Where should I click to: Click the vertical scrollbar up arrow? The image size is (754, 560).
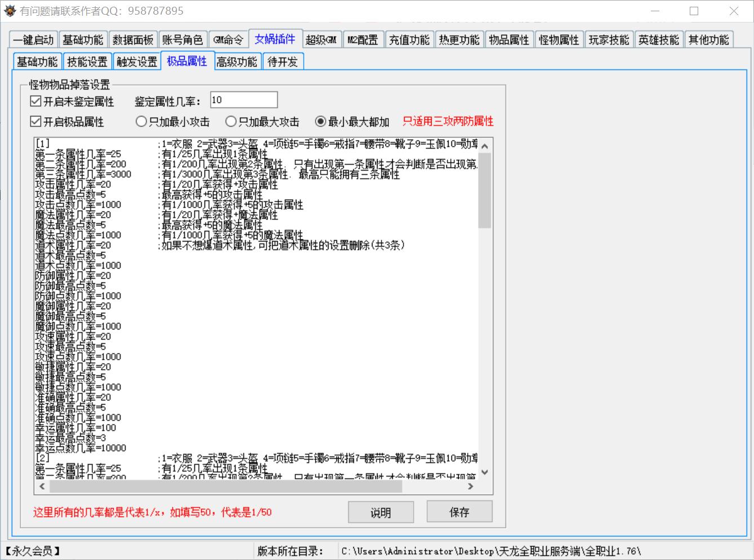[x=485, y=146]
